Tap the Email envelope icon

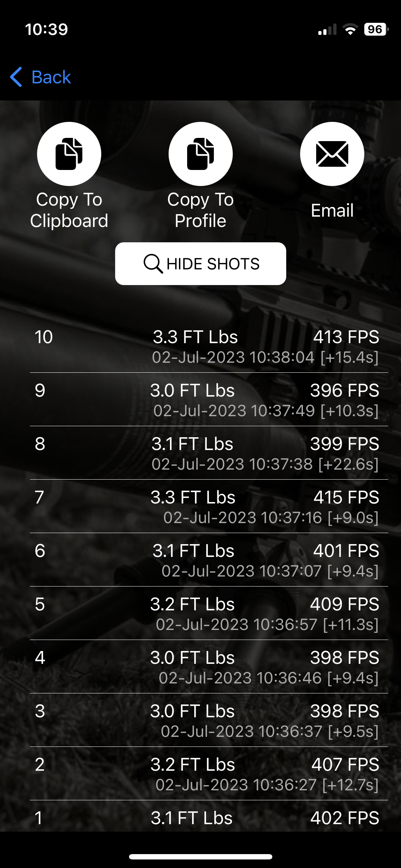coord(332,154)
